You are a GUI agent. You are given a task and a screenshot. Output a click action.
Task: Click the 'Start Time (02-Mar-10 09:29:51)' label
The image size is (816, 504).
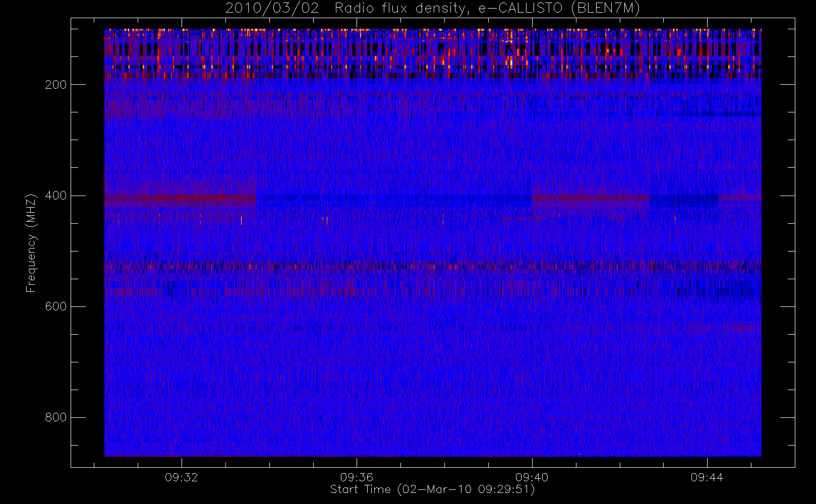pos(432,489)
